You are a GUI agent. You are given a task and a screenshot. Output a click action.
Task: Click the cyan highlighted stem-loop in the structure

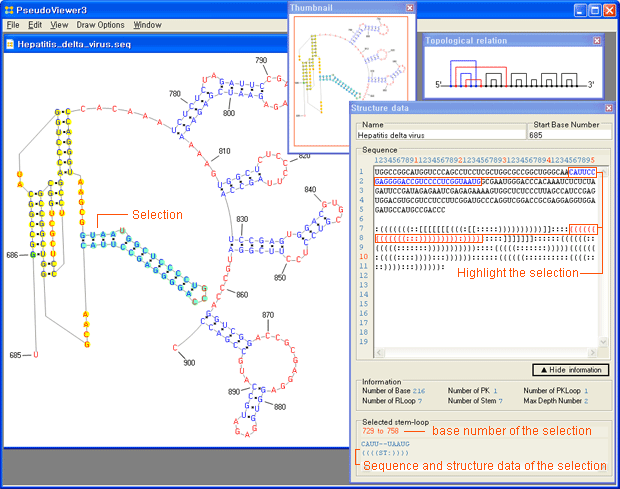(x=140, y=250)
